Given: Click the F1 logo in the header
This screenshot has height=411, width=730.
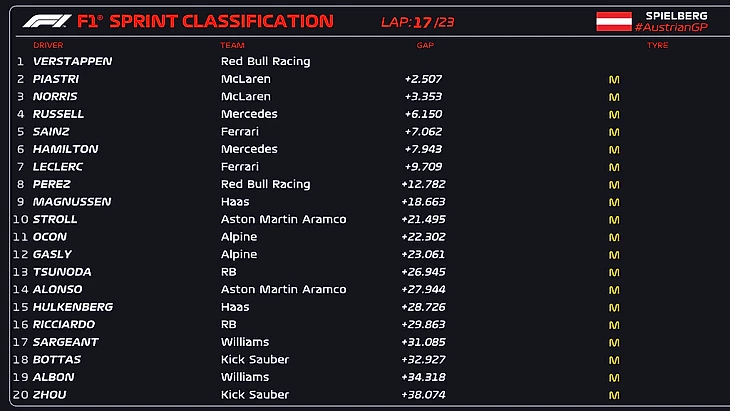Looking at the screenshot, I should tap(44, 21).
